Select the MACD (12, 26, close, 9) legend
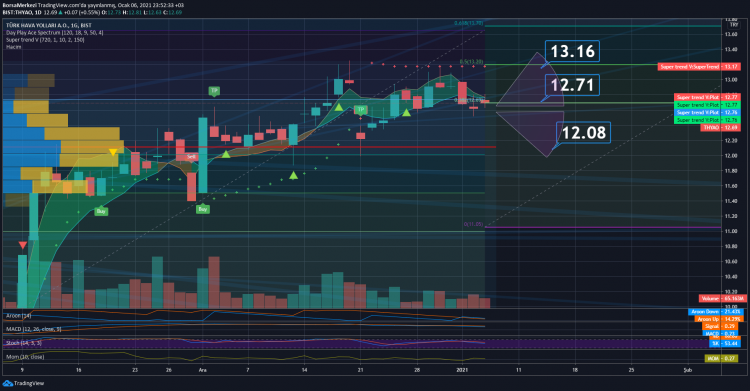This screenshot has height=391, width=750. coord(33,329)
